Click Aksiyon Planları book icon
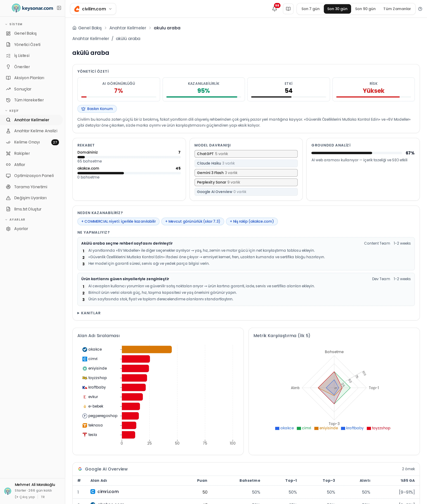427x504 pixels. 8,78
